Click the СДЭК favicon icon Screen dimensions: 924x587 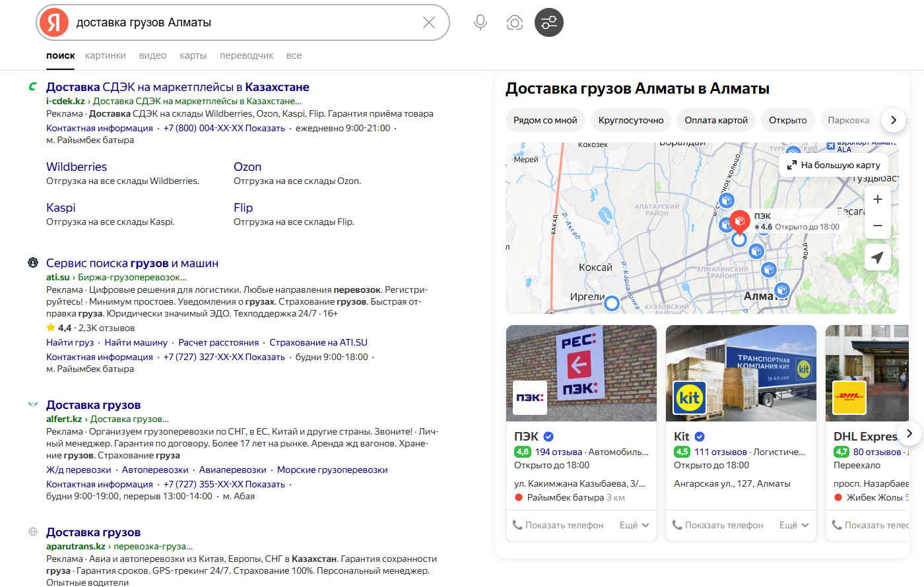pos(32,86)
